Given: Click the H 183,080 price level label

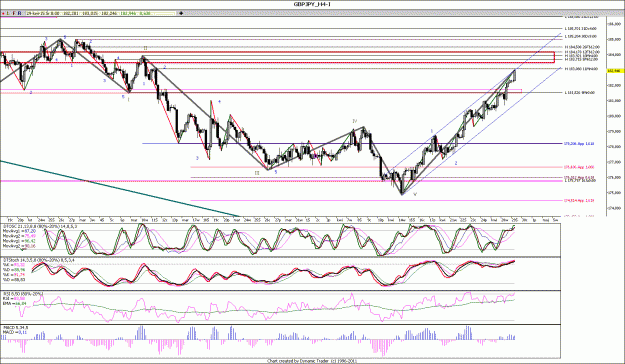Looking at the screenshot, I should (x=581, y=69).
